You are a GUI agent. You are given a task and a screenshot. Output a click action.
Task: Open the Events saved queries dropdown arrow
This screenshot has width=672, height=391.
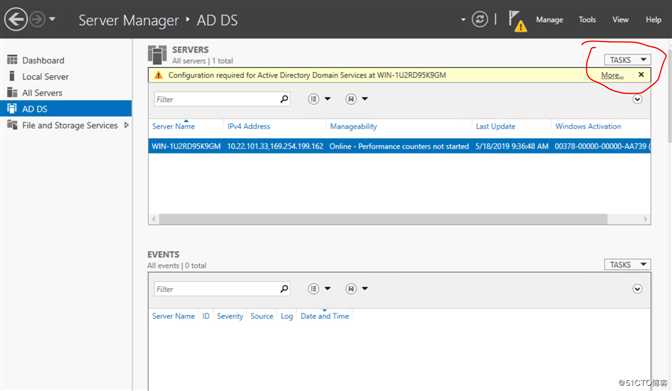(365, 289)
